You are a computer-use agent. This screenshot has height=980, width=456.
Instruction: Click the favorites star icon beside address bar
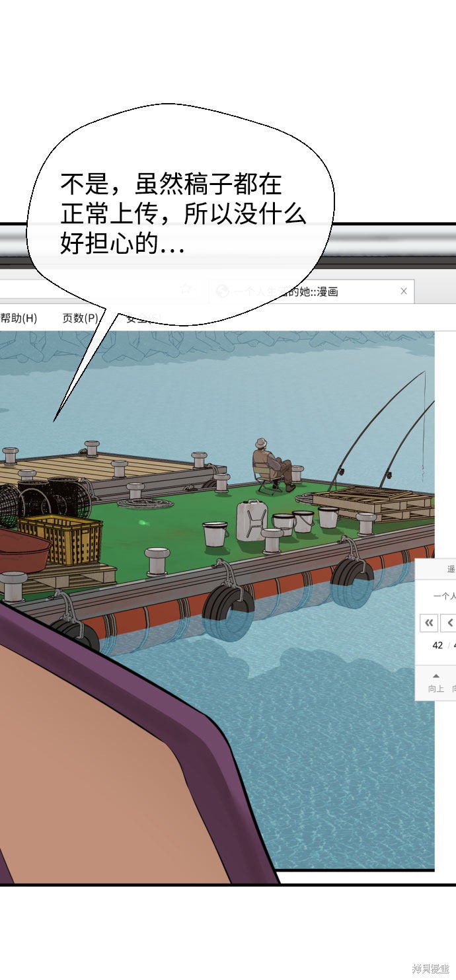[x=186, y=289]
